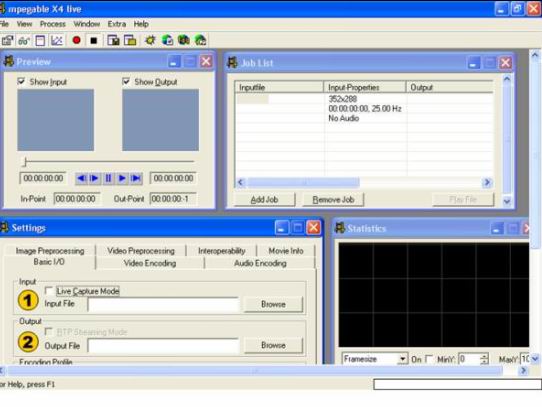542x407 pixels.
Task: Click the Output column header in Job List
Action: click(x=449, y=87)
